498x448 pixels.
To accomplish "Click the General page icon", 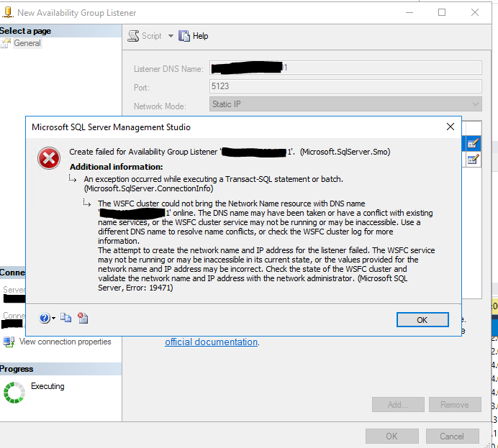I will [6, 43].
